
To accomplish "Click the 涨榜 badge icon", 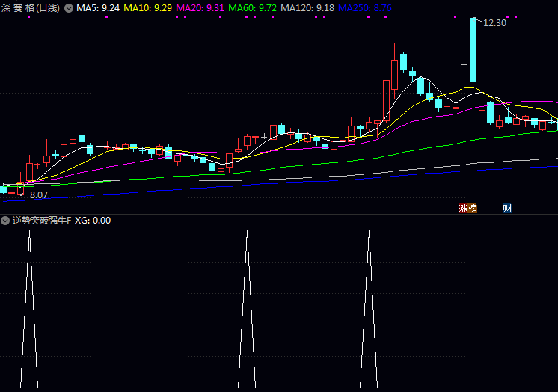I will pyautogui.click(x=467, y=209).
